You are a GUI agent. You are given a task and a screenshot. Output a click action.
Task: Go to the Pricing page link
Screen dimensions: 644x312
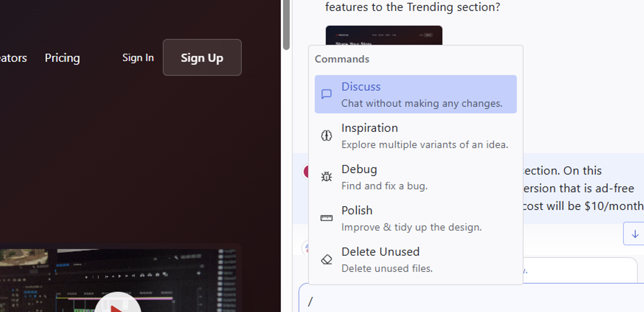[x=62, y=58]
